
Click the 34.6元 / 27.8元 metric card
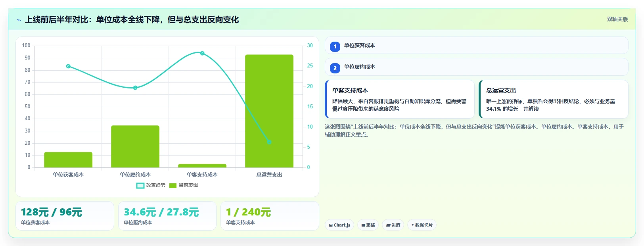[x=167, y=216]
